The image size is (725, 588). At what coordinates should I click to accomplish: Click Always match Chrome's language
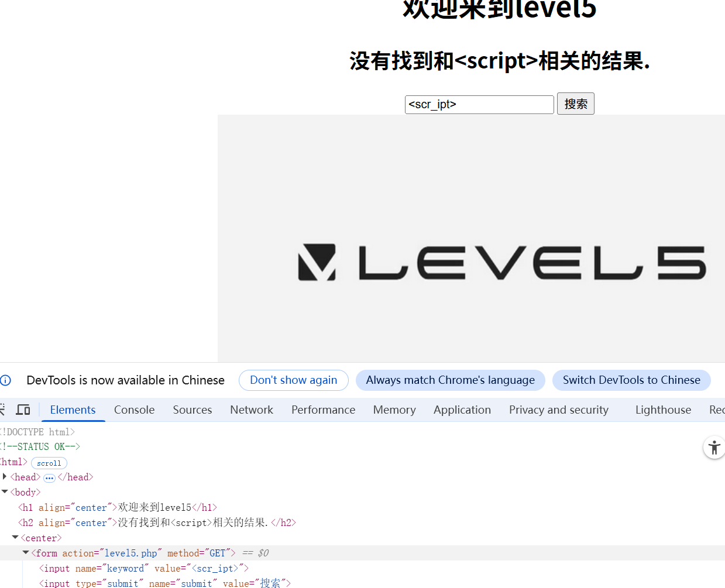point(451,380)
